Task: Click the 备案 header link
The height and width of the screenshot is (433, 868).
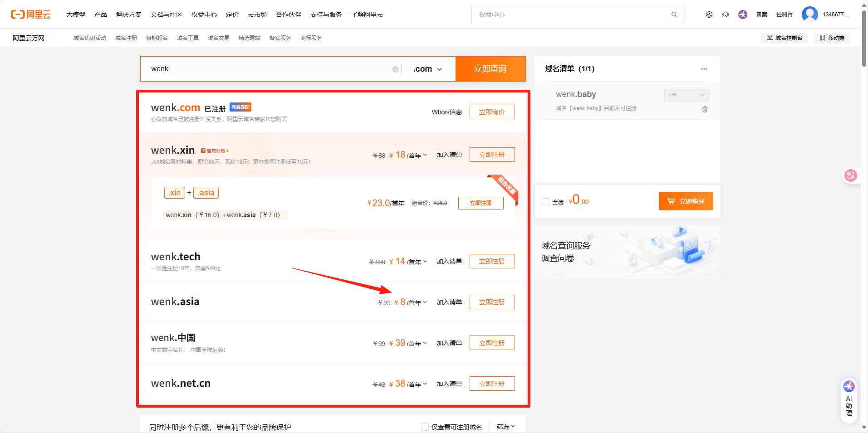Action: point(762,15)
